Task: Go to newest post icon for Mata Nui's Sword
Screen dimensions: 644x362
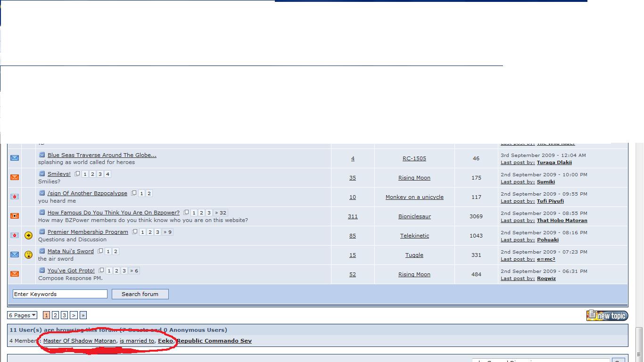Action: point(42,251)
